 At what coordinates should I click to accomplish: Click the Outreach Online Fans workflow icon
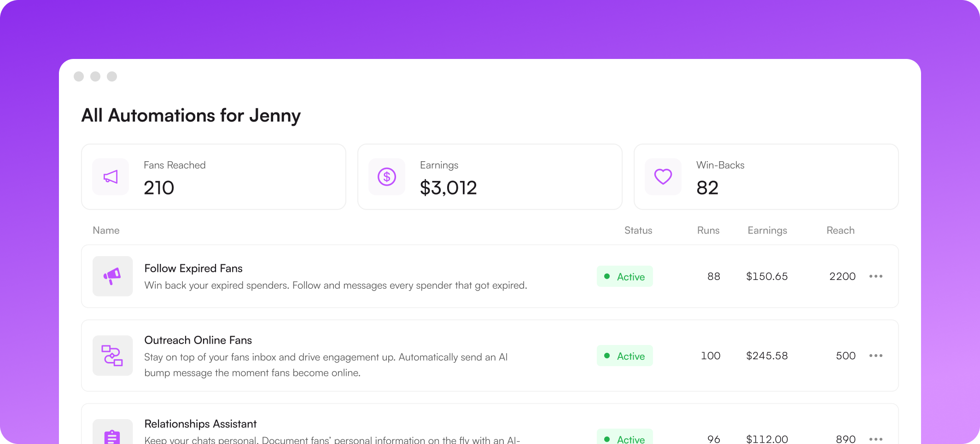pos(112,356)
